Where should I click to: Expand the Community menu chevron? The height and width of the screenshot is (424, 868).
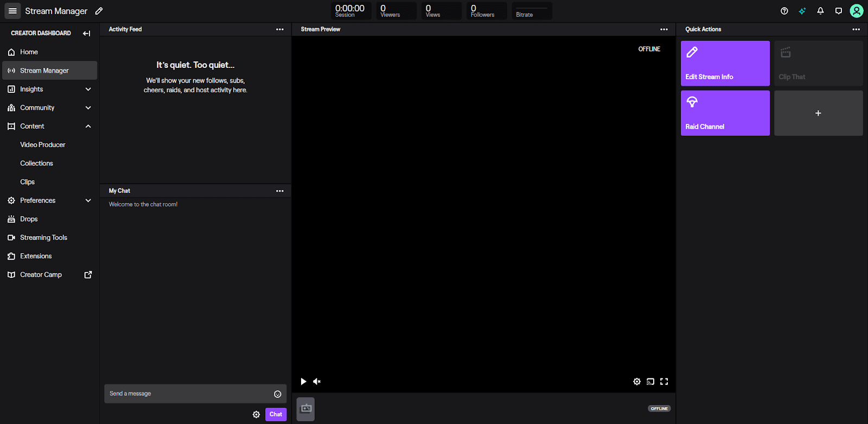click(88, 107)
